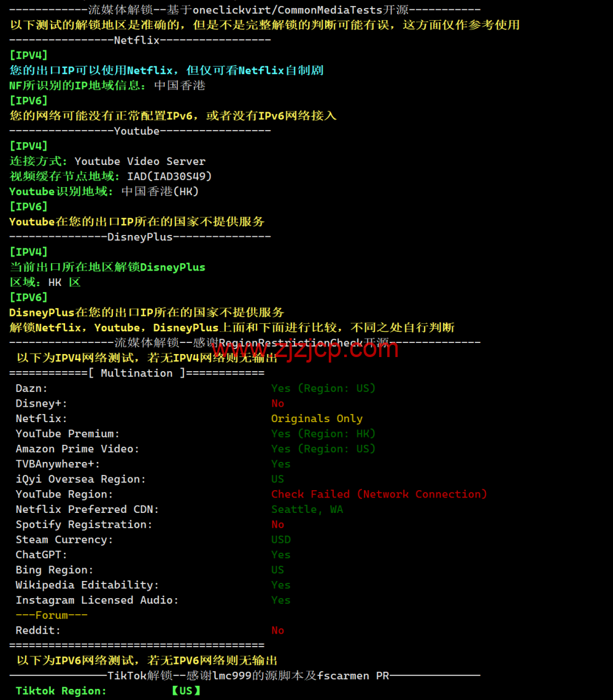Select the Check Failed (Network Connection) message

(x=379, y=494)
